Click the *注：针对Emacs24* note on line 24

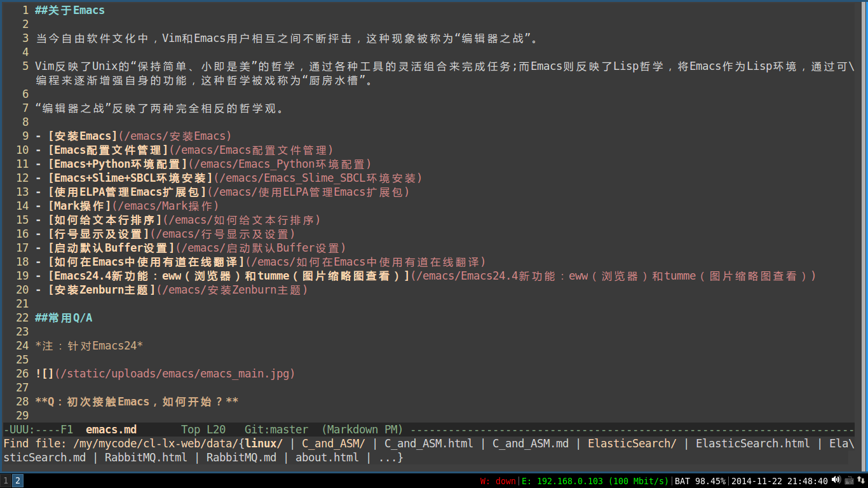pos(89,346)
